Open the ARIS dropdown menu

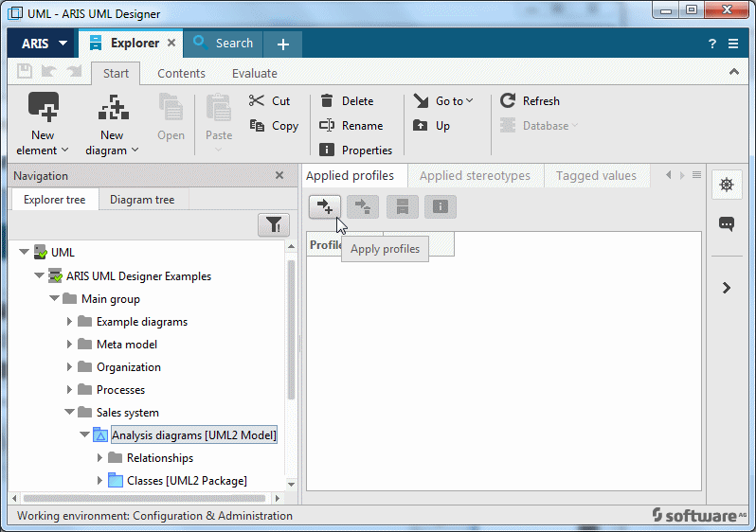pyautogui.click(x=43, y=44)
